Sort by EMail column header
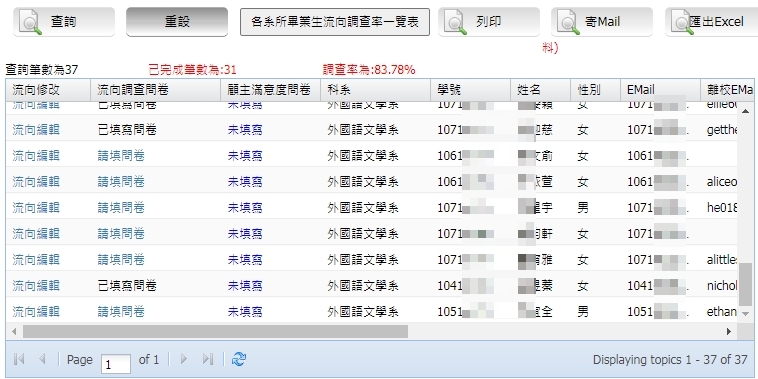758x379 pixels. 660,90
